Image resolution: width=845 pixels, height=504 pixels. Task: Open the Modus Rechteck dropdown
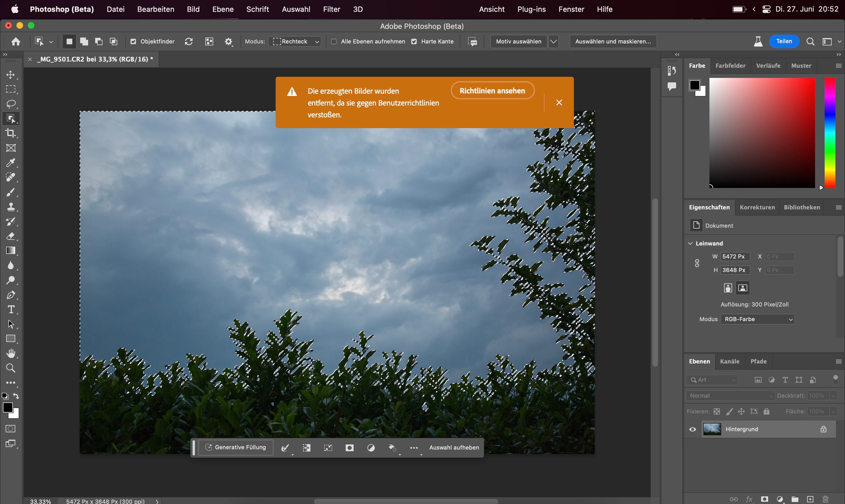pos(295,41)
